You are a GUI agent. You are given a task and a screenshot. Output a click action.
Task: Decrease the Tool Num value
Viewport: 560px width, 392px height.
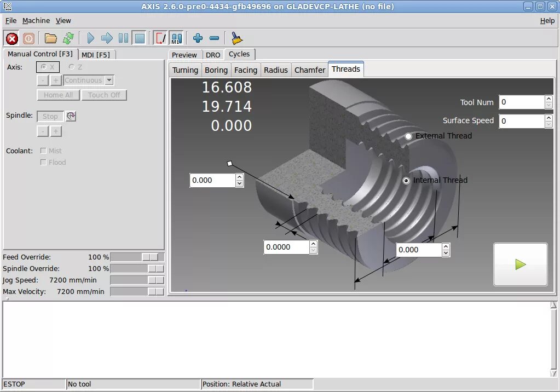tap(549, 106)
